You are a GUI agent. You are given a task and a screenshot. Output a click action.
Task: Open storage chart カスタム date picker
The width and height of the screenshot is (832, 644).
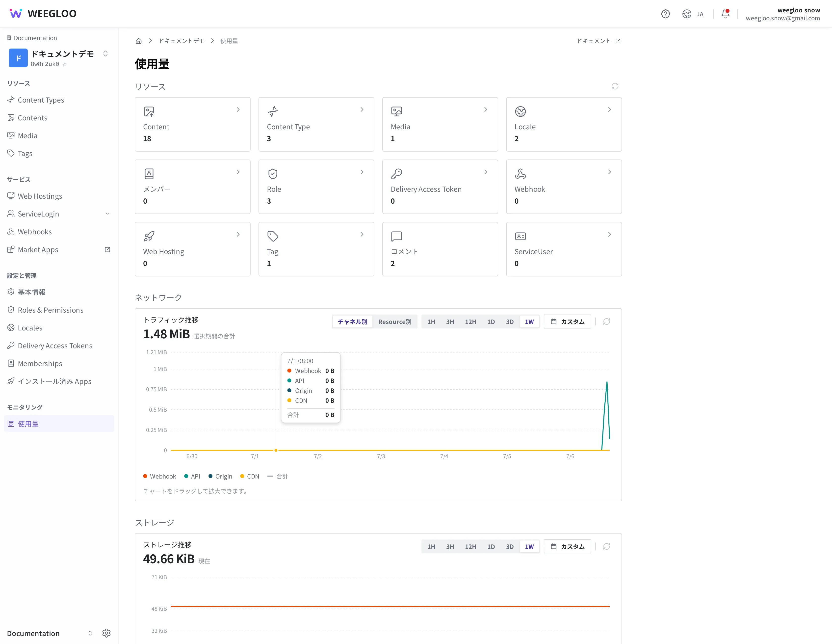567,546
